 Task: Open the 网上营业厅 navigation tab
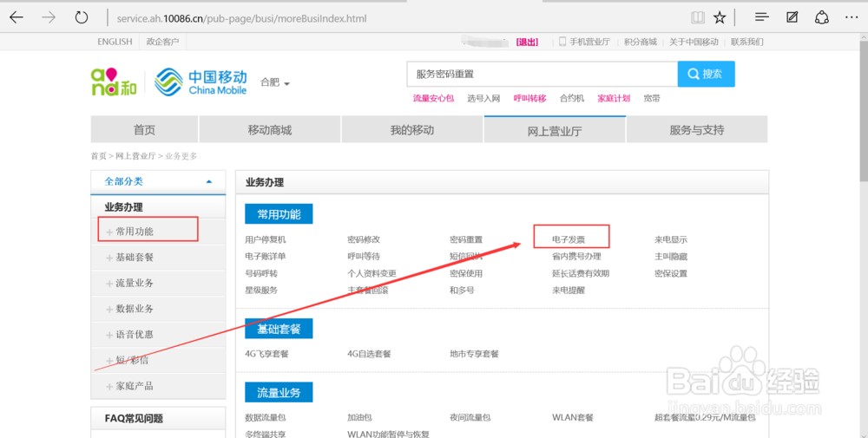[x=555, y=130]
